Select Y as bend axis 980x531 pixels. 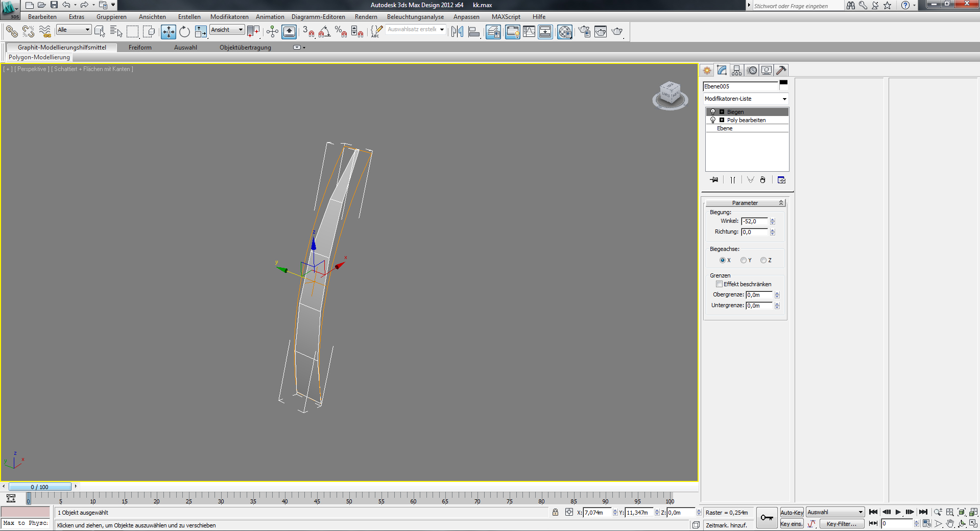pos(743,260)
